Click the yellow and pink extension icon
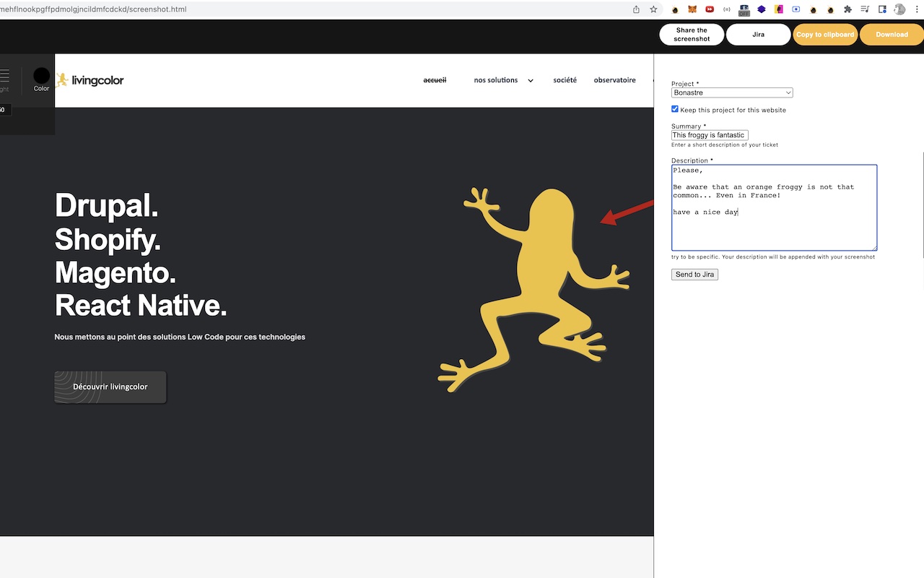Screen dimensions: 924x578 (779, 9)
